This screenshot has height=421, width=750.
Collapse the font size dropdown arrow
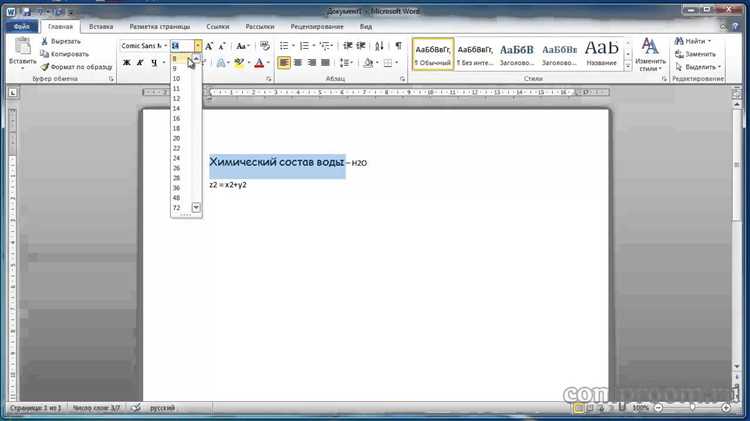pos(198,46)
